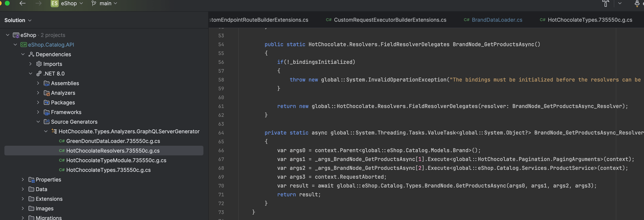
Task: Expand the Analyzers folder
Action: (38, 93)
